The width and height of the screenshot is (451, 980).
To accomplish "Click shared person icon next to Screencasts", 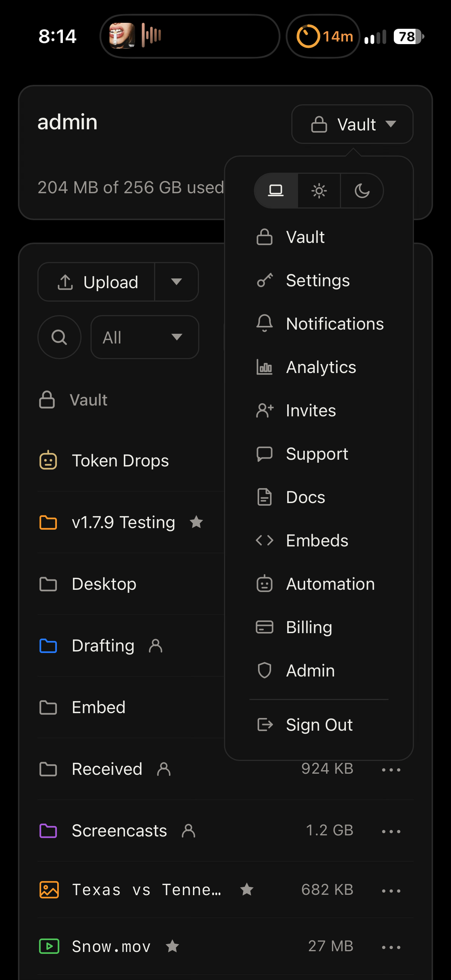I will (188, 830).
